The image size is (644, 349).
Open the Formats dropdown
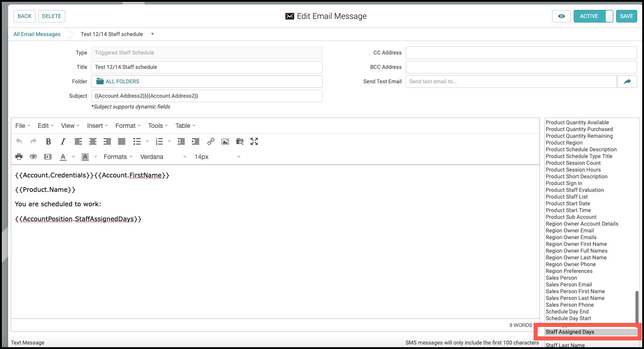coord(118,157)
